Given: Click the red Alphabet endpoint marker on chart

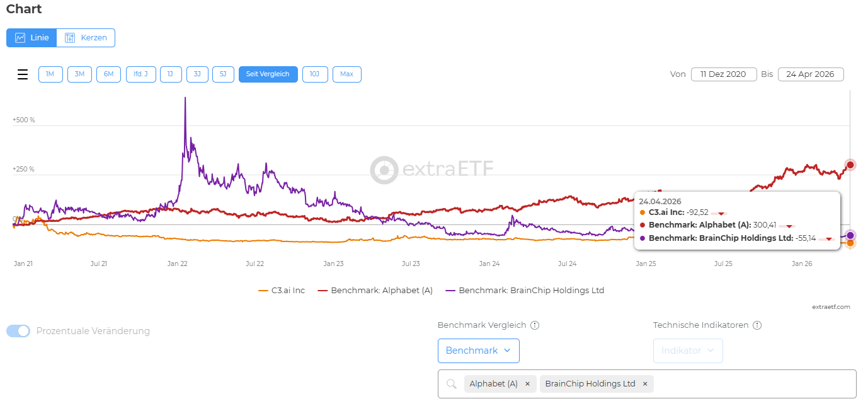Looking at the screenshot, I should pos(850,165).
